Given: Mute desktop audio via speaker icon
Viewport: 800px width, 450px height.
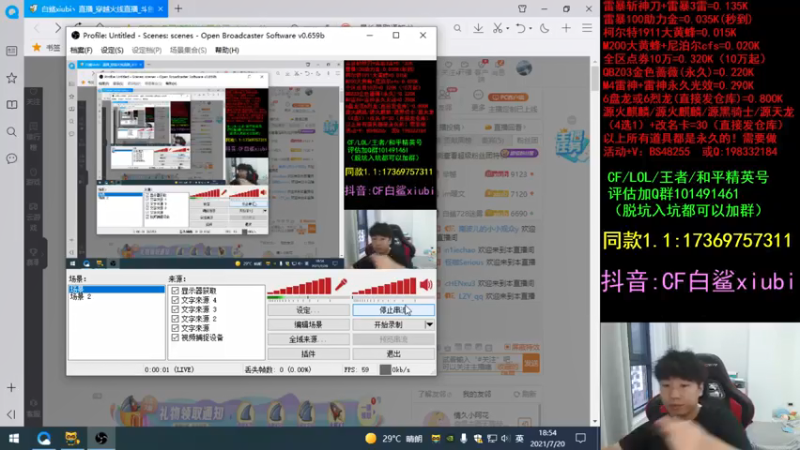Looking at the screenshot, I should pos(426,285).
